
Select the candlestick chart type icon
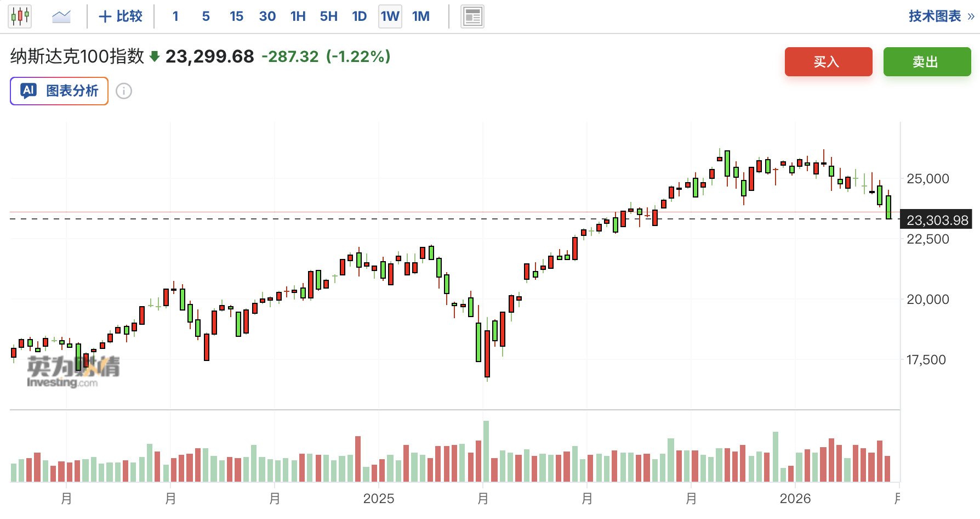(20, 16)
